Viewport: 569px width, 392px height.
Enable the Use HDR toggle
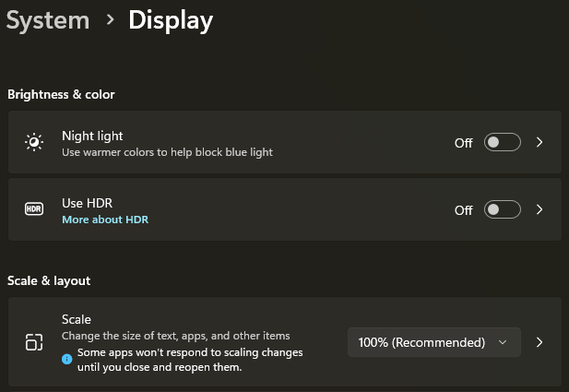[503, 209]
